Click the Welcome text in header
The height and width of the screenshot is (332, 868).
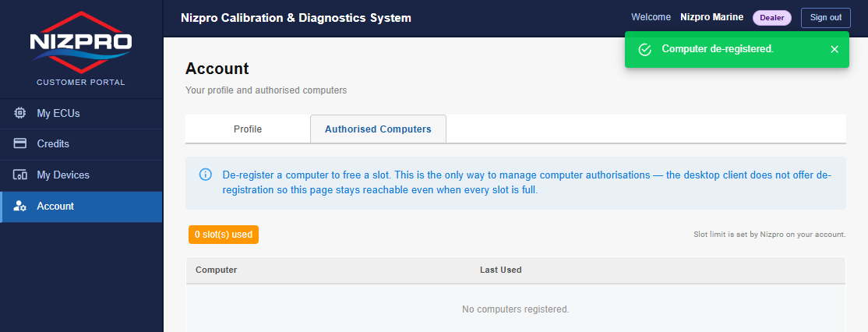651,18
